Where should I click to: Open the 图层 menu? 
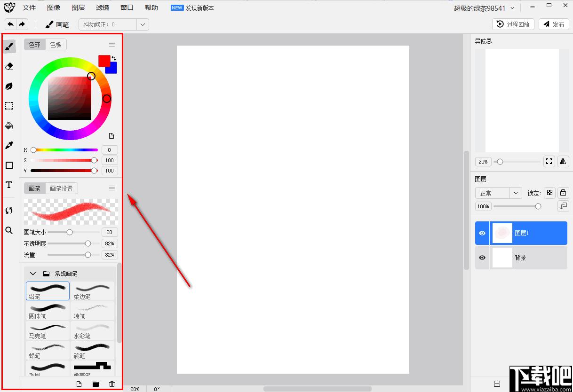click(x=78, y=8)
